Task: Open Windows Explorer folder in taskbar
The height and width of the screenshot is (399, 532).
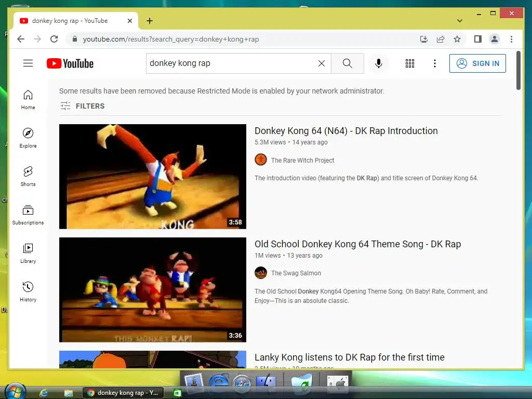Action: 69,393
